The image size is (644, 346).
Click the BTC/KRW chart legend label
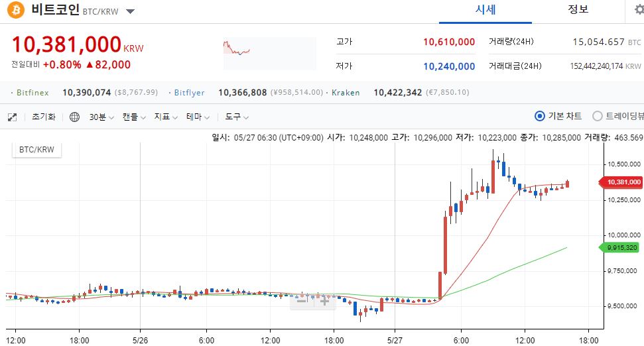[36, 150]
